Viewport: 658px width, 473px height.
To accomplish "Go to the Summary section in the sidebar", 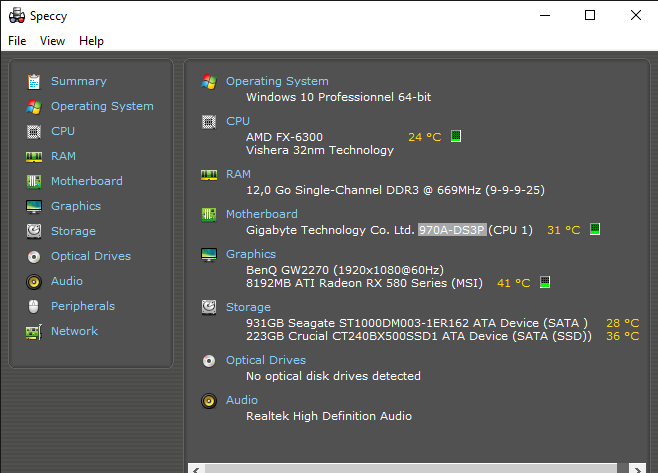I will tap(78, 81).
